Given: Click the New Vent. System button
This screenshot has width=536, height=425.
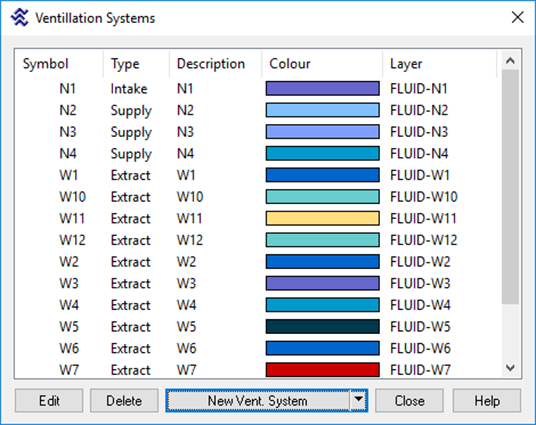Looking at the screenshot, I should pos(258,400).
